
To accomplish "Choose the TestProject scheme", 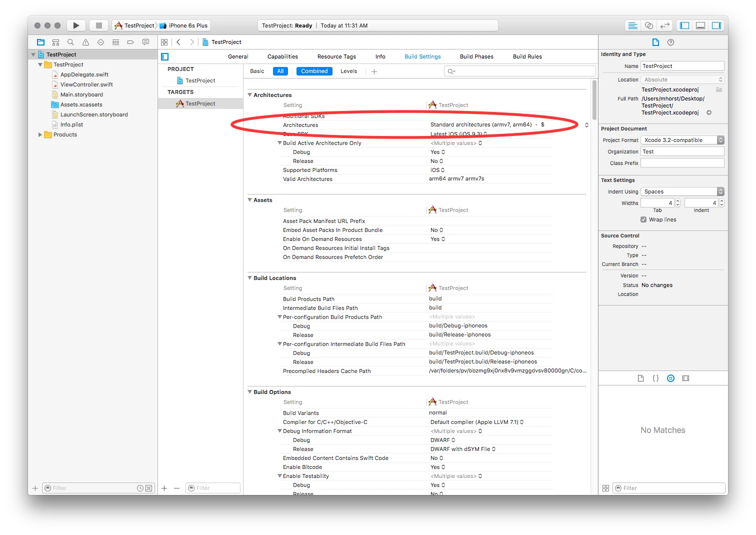I will 134,25.
